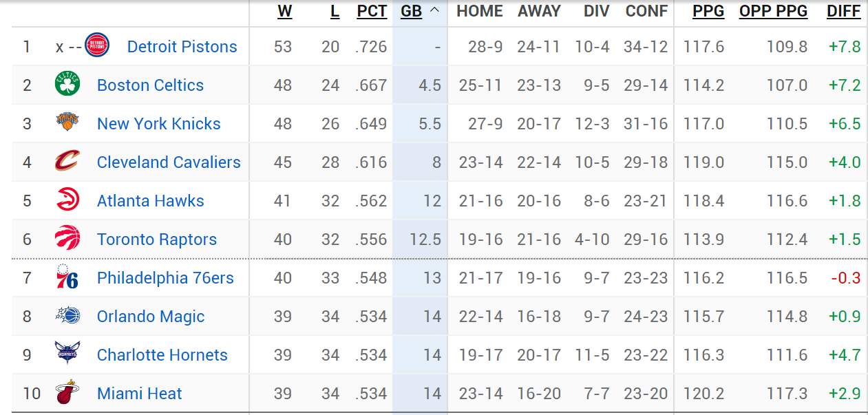Screen dimensions: 868x415
Task: Sort by OPP PPG column header
Action: point(773,12)
